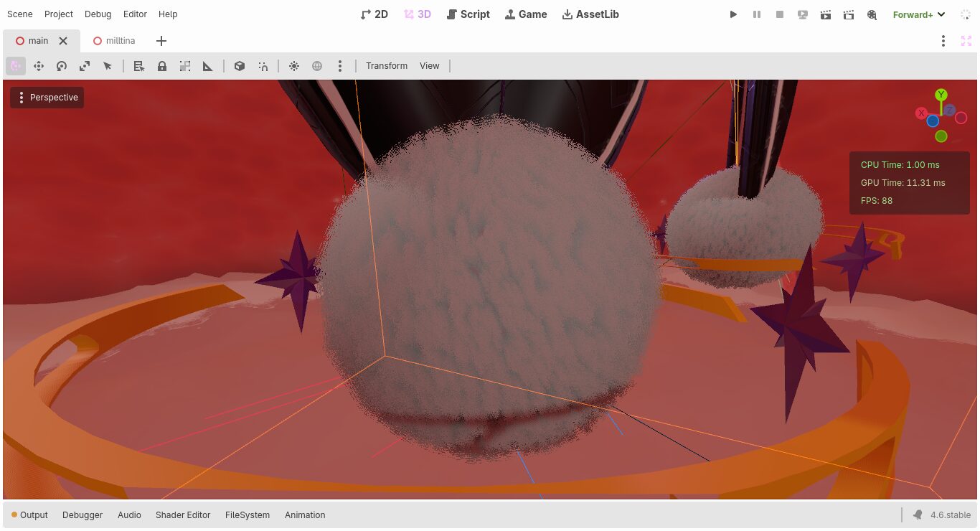This screenshot has height=531, width=980.
Task: Open the Forward+ renderer dropdown
Action: click(919, 14)
